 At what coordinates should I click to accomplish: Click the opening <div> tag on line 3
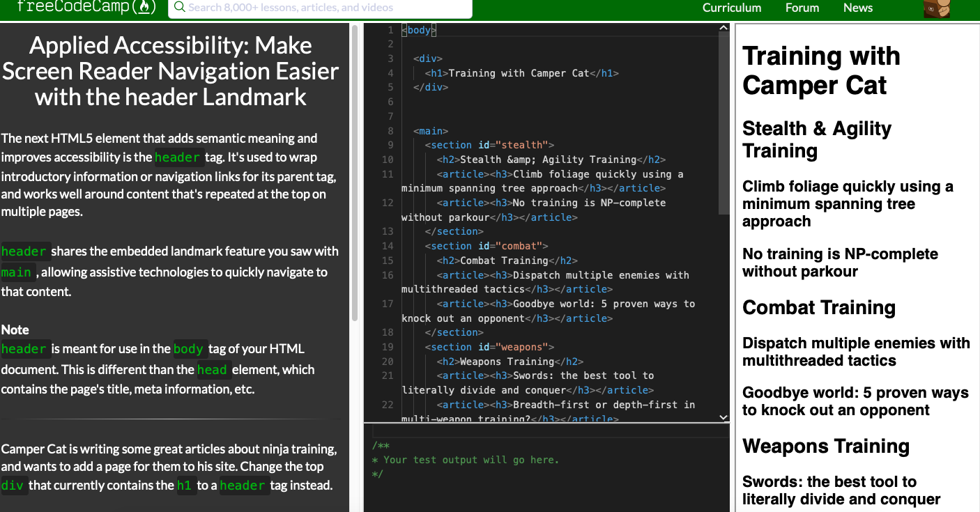[x=428, y=59]
